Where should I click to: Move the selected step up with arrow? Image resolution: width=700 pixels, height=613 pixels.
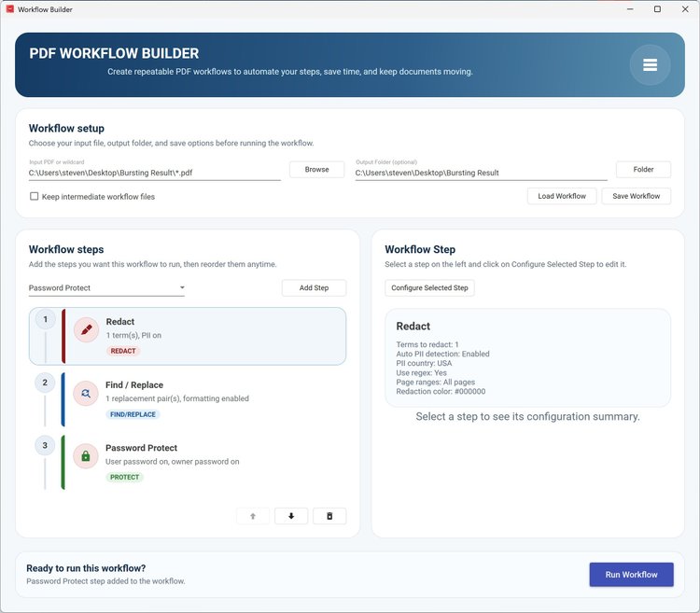pos(253,516)
